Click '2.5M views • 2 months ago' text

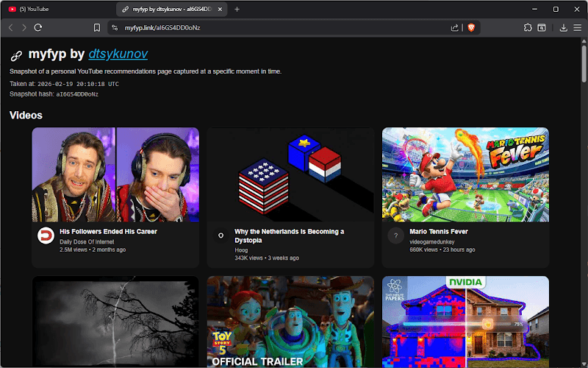[93, 250]
